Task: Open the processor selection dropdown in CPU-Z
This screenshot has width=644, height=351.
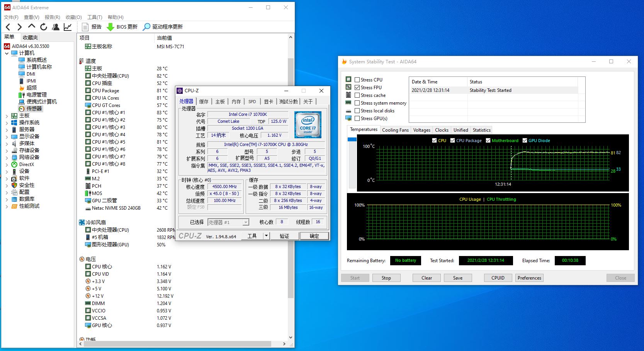Action: pos(245,222)
